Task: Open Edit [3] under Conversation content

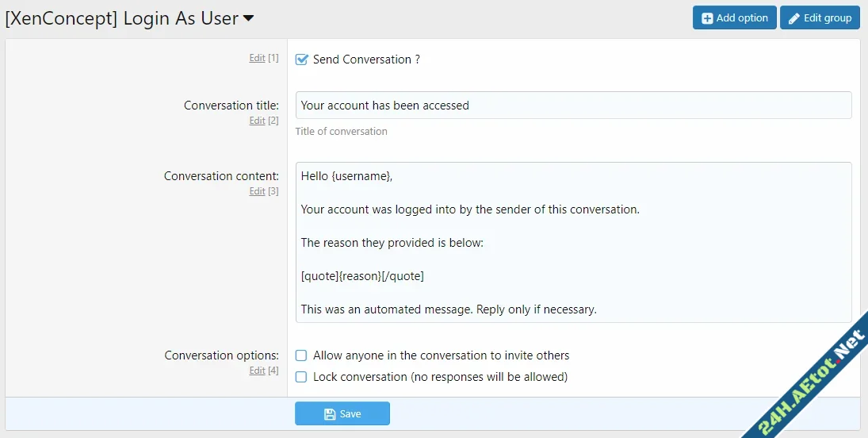Action: [x=257, y=191]
